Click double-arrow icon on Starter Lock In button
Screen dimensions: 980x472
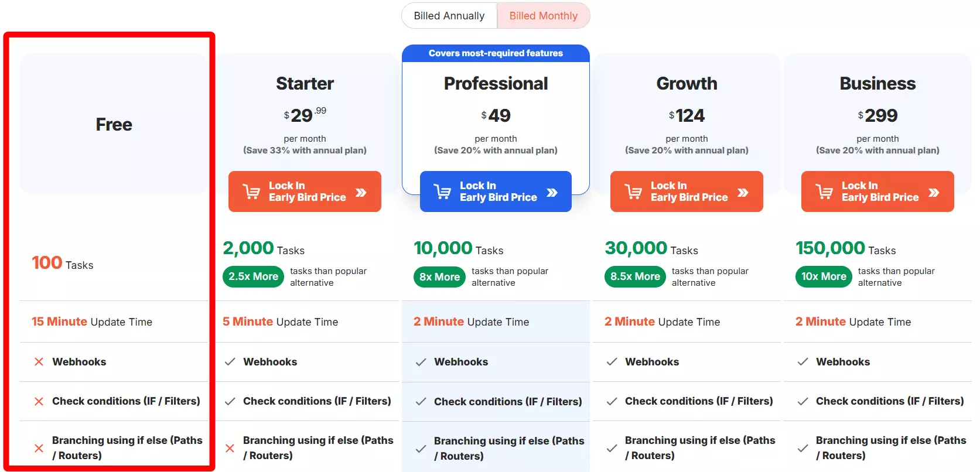[361, 192]
